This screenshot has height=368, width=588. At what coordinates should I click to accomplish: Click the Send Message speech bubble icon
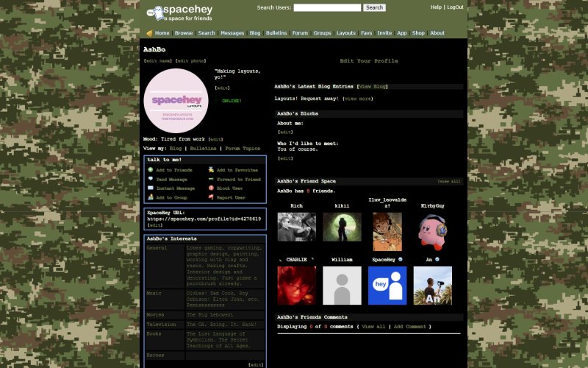coord(151,180)
